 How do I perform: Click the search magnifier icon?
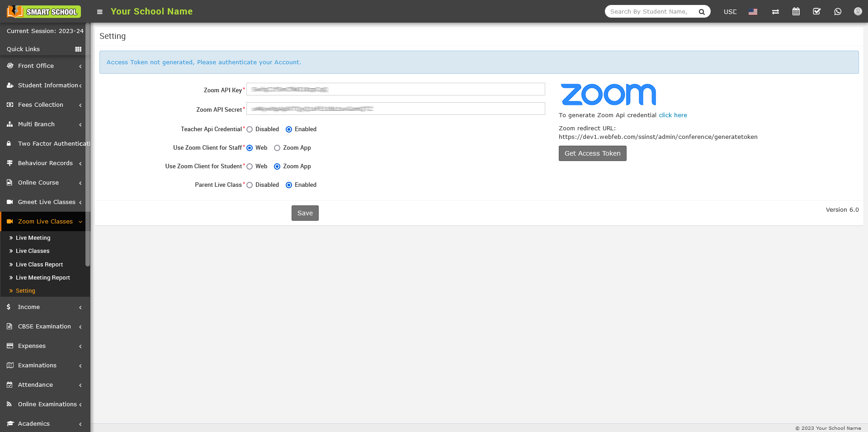click(702, 12)
